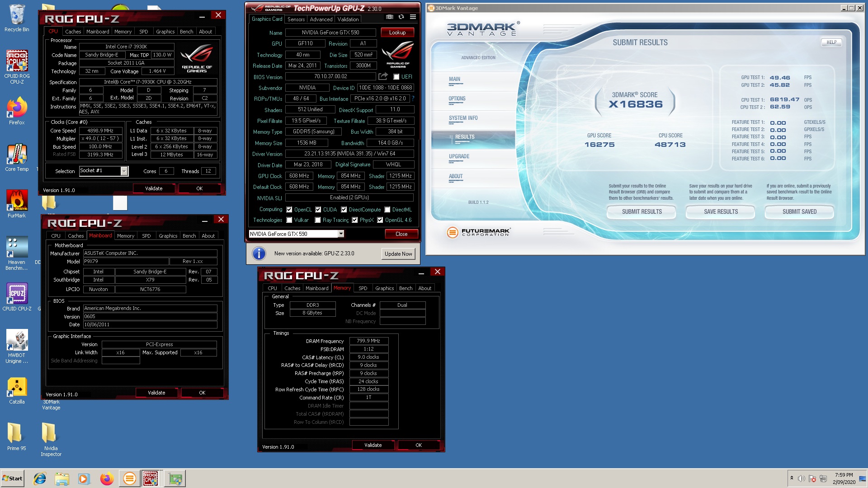Switch to Caches tab in top CPU-Z window

click(73, 32)
